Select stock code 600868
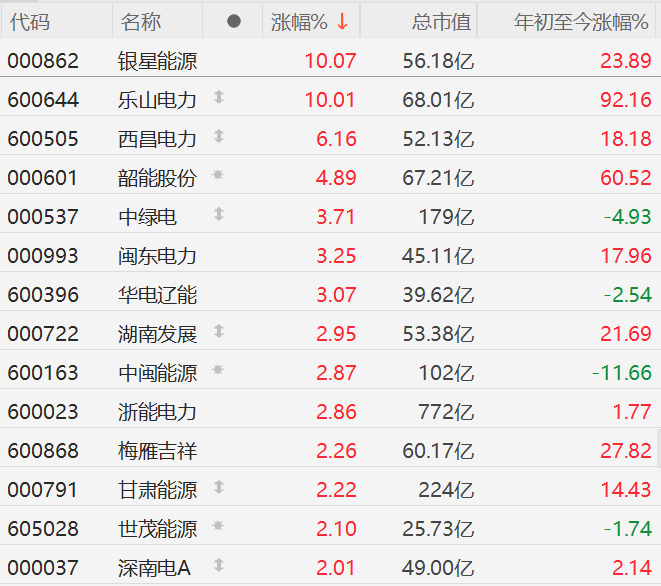The width and height of the screenshot is (661, 586). [x=43, y=451]
